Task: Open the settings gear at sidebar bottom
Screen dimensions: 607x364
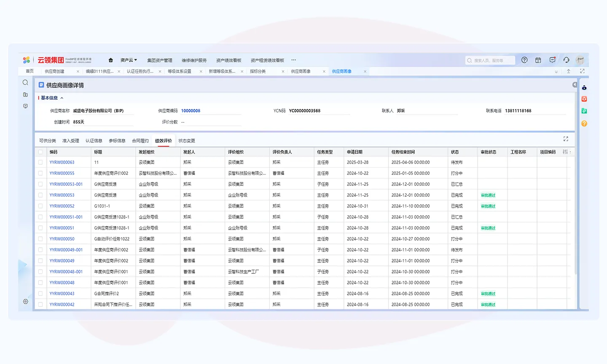Action: tap(26, 302)
